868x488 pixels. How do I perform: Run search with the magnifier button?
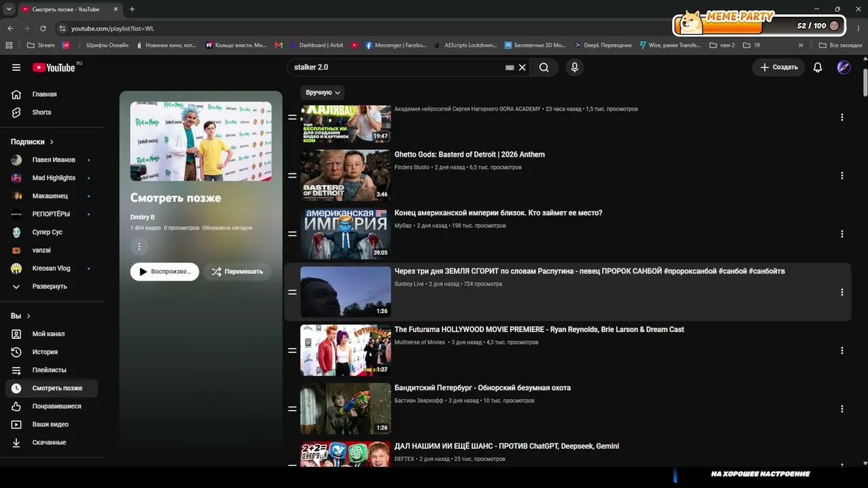[544, 68]
